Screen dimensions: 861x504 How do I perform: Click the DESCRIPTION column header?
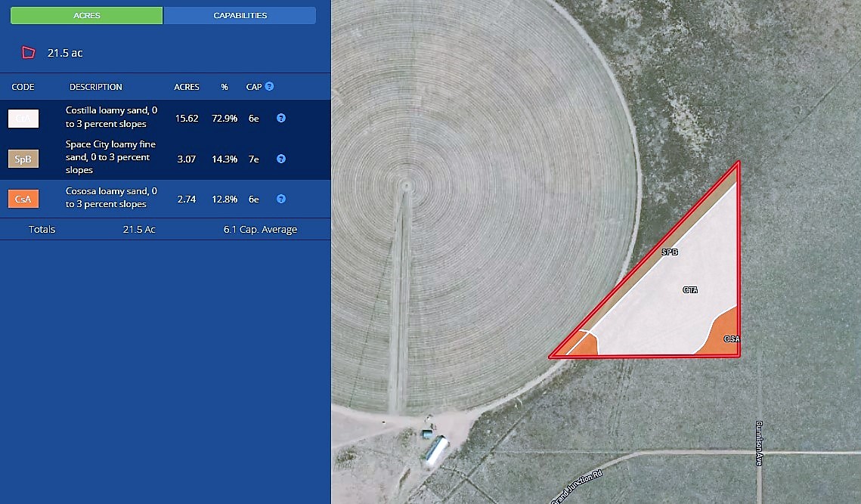point(95,87)
